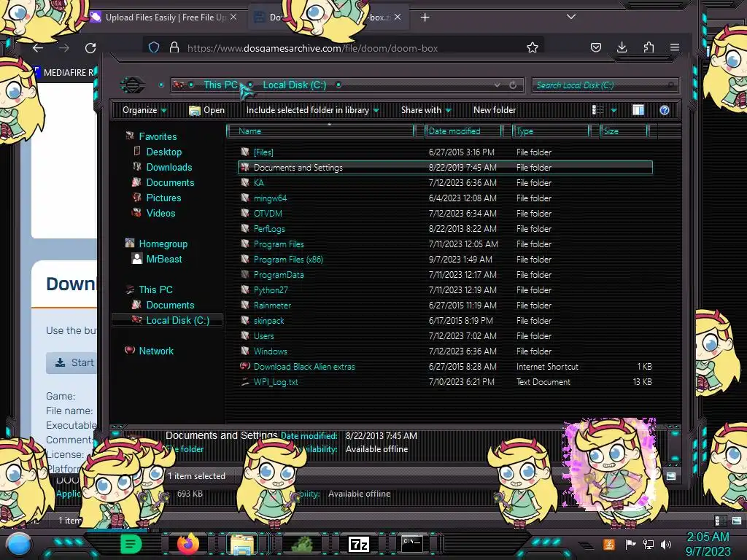Viewport: 747px width, 560px height.
Task: Sort by Date modified column header
Action: [462, 131]
